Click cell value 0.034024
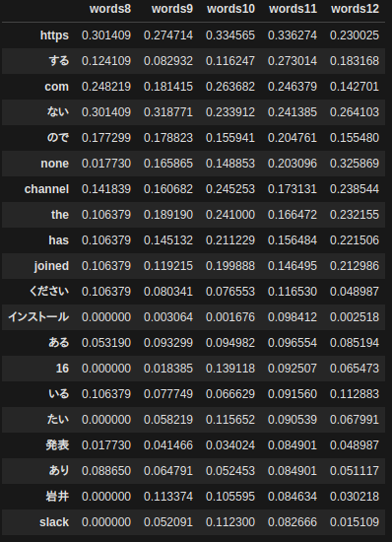The image size is (392, 542). (230, 444)
